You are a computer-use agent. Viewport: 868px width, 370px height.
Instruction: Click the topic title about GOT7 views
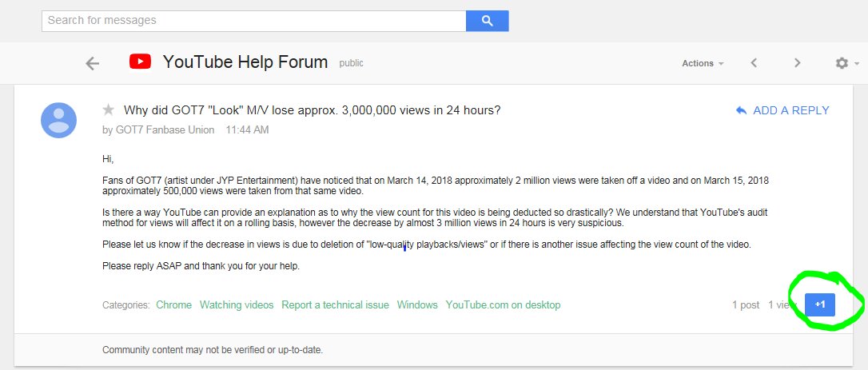coord(313,110)
